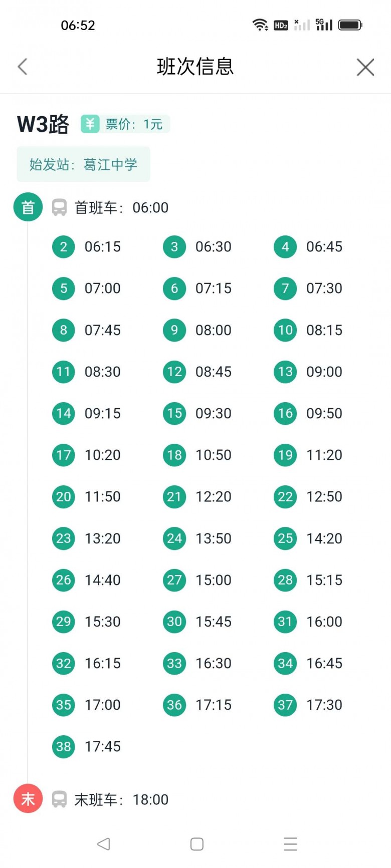Tap the 票价: 1元 price tag

point(134,124)
